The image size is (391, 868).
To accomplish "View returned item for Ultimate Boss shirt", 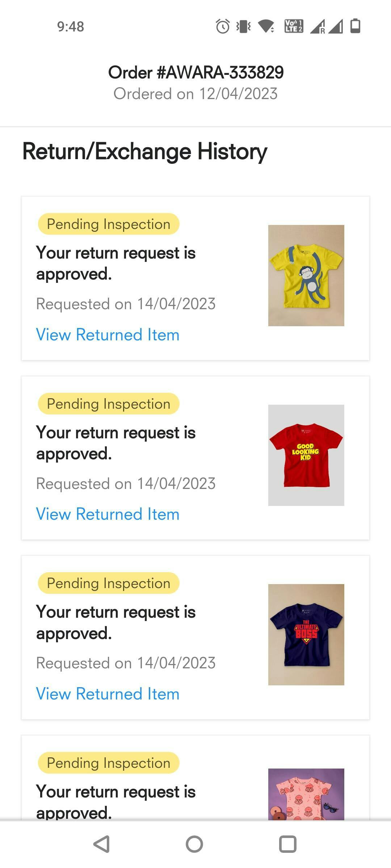I will pyautogui.click(x=108, y=694).
